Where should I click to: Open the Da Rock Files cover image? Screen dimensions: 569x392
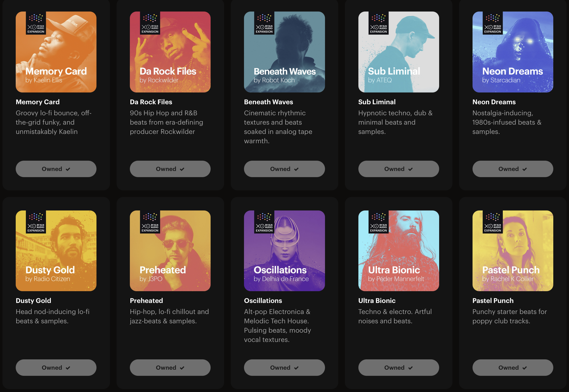(x=170, y=52)
